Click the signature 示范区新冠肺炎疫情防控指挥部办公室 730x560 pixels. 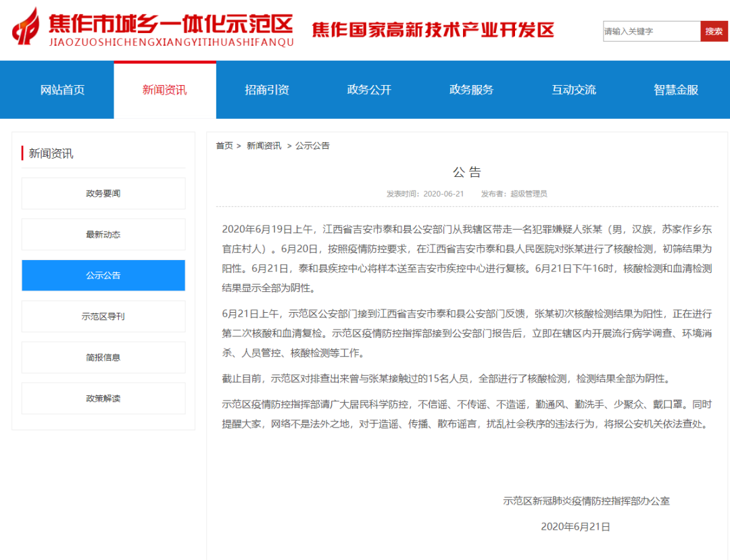[586, 501]
